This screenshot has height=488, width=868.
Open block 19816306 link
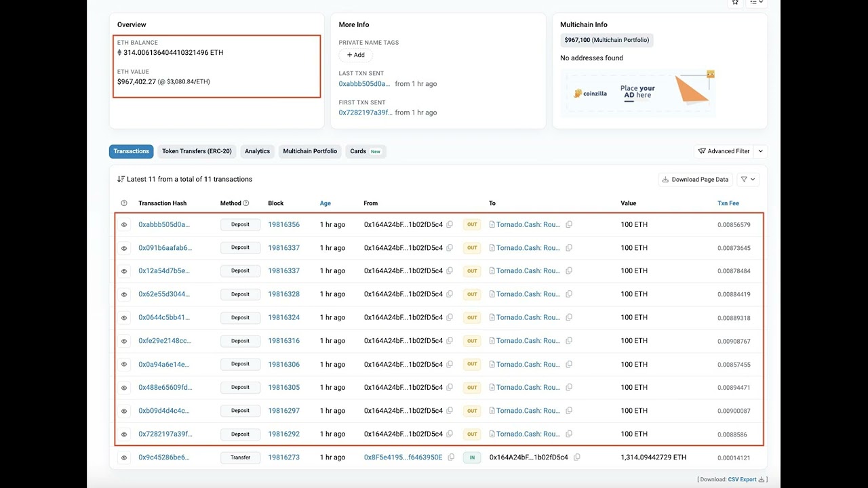click(283, 364)
